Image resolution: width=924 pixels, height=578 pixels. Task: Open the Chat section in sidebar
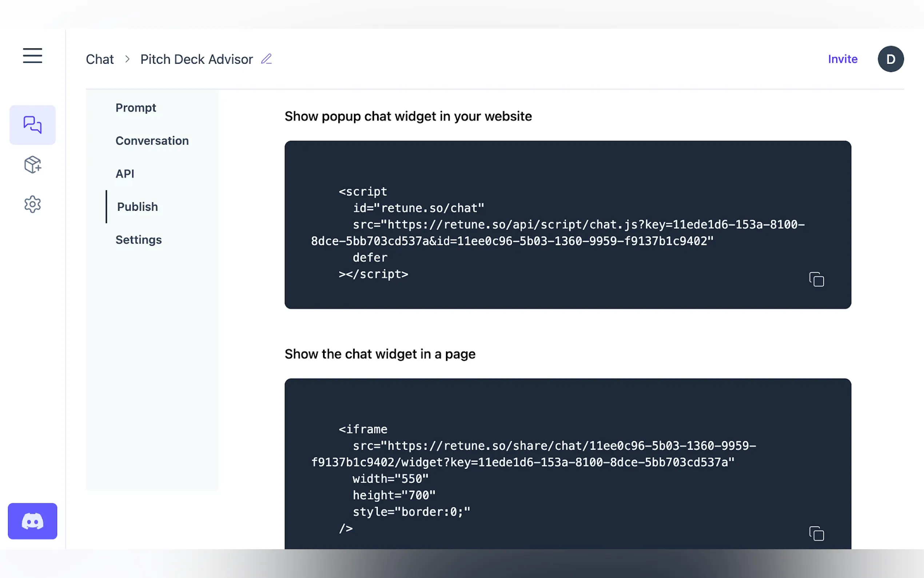click(32, 125)
